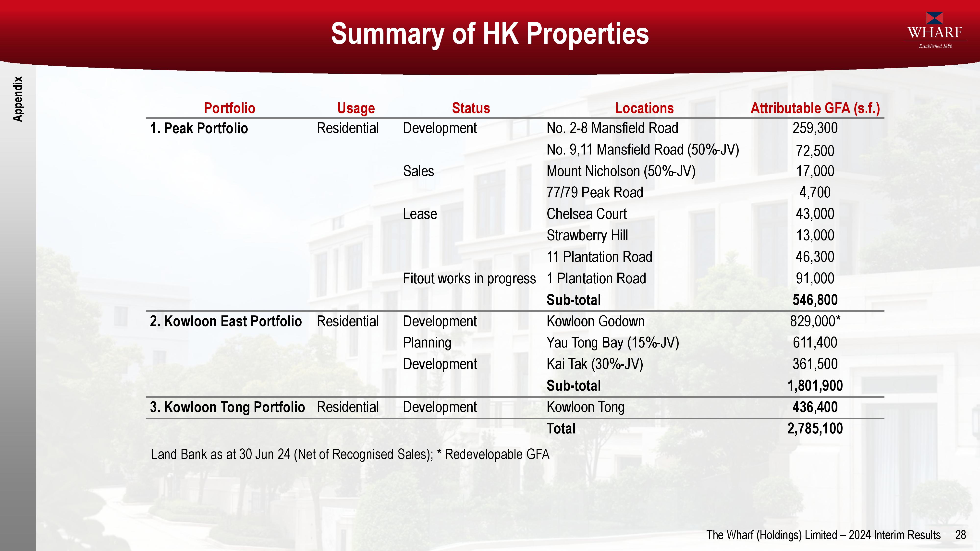Click 'No. 2-8 Mansfield Road' location
Image resolution: width=980 pixels, height=551 pixels.
pyautogui.click(x=612, y=128)
